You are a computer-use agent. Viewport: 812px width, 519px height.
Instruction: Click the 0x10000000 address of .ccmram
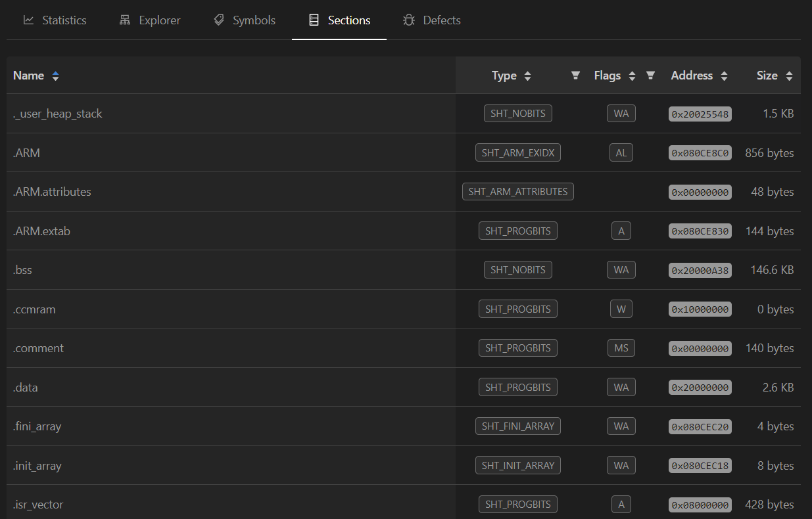click(x=700, y=309)
